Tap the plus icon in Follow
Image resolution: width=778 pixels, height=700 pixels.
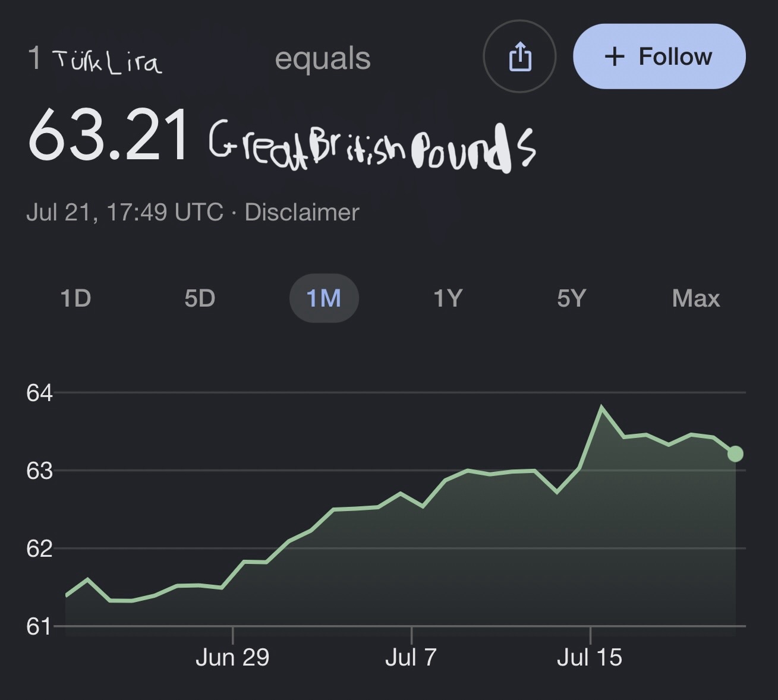pyautogui.click(x=615, y=57)
